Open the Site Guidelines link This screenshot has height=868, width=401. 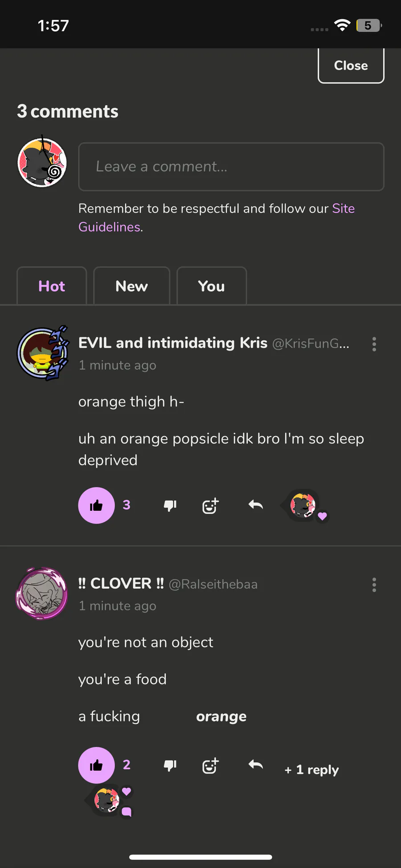point(343,209)
